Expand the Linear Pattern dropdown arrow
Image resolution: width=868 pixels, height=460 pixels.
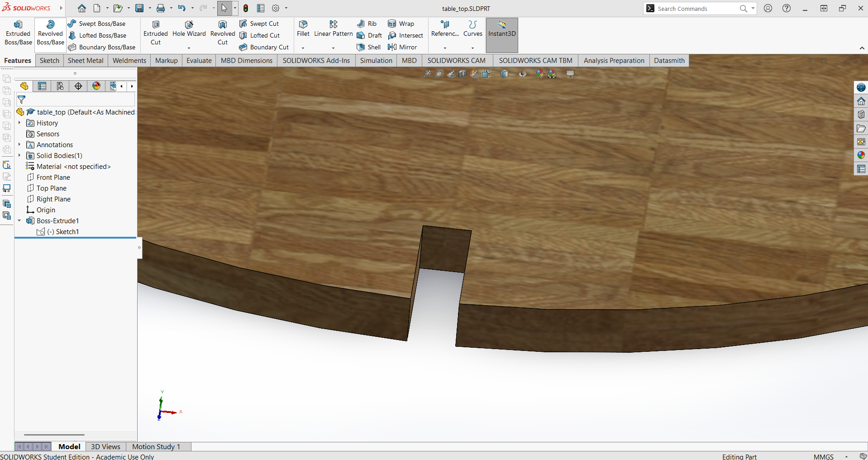tap(333, 48)
